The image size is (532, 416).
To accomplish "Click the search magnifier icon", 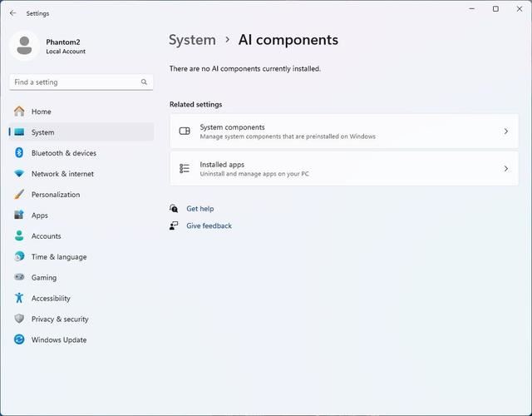I will point(144,82).
